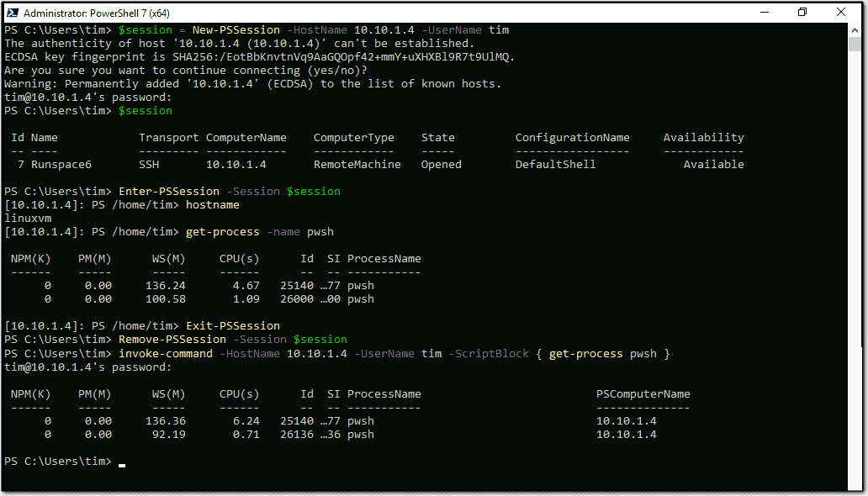The height and width of the screenshot is (496, 868).
Task: Click the blinking cursor at the final prompt
Action: (x=121, y=462)
